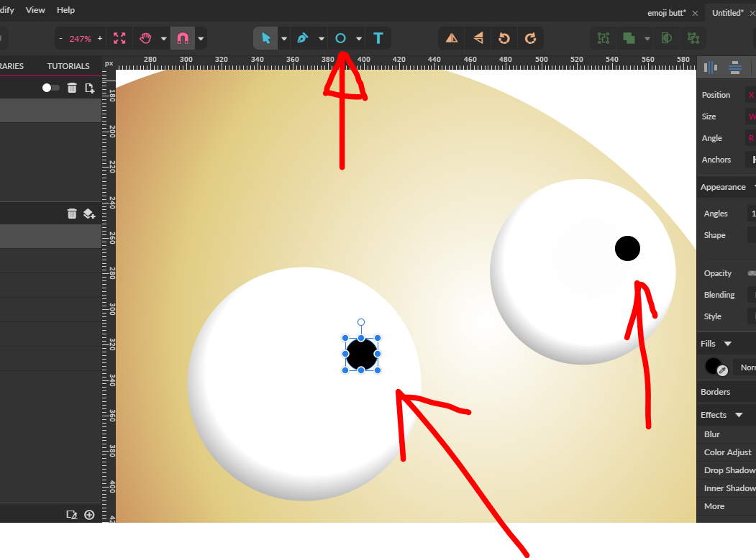756x558 pixels.
Task: Close the emoji butt tab
Action: [695, 14]
